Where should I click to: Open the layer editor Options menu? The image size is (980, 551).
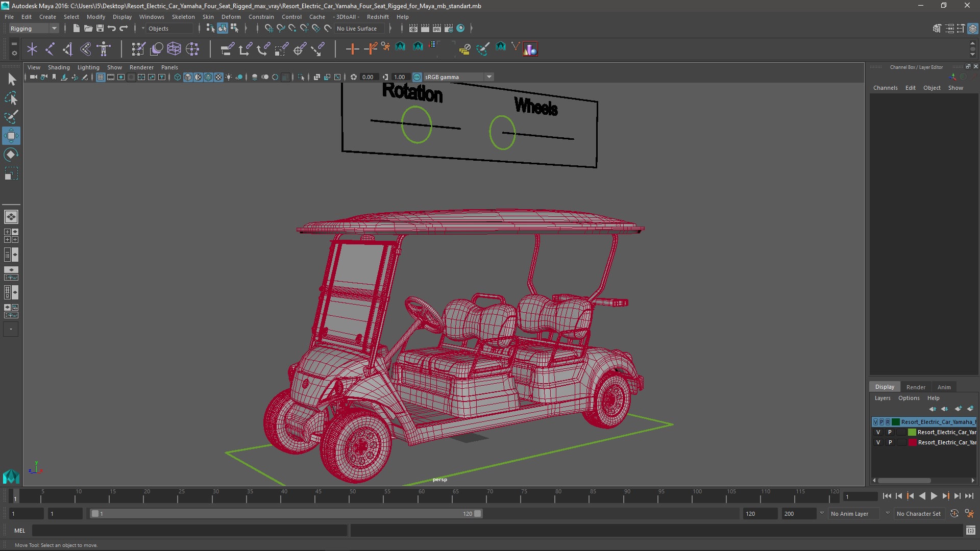click(909, 398)
